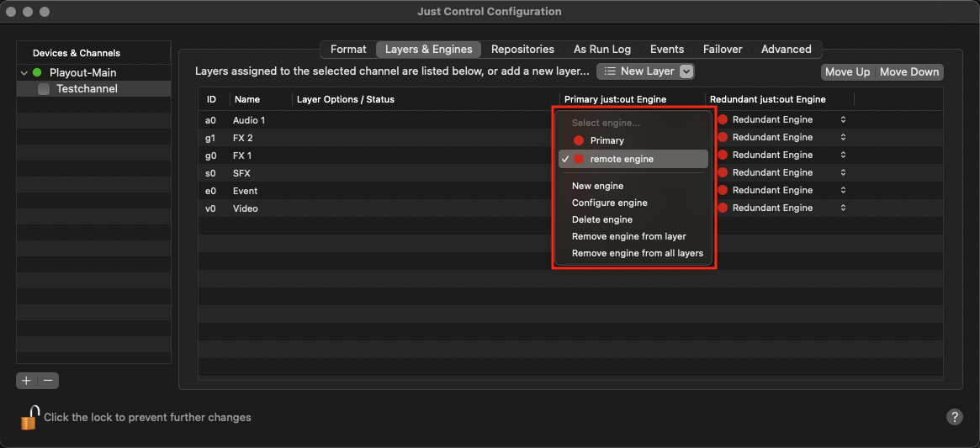Select the Testchannel channel row
Screen dimensions: 980x448
93,89
